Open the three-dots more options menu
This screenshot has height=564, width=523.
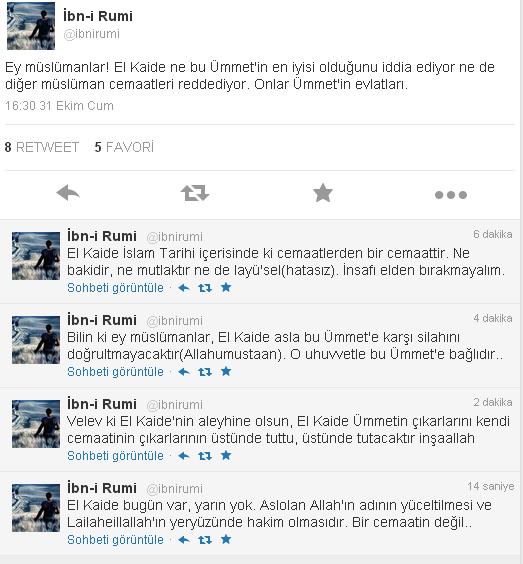(451, 195)
